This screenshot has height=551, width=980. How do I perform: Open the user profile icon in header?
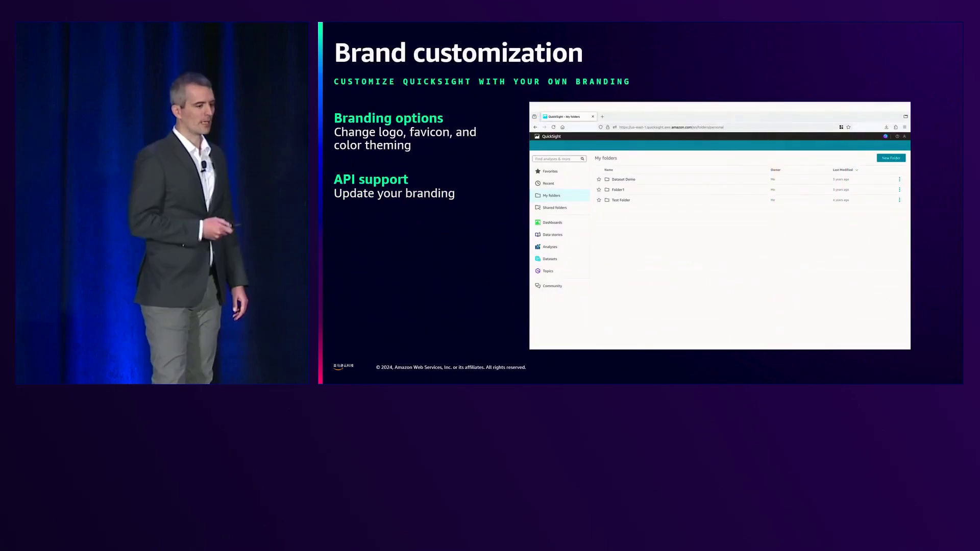pos(904,137)
